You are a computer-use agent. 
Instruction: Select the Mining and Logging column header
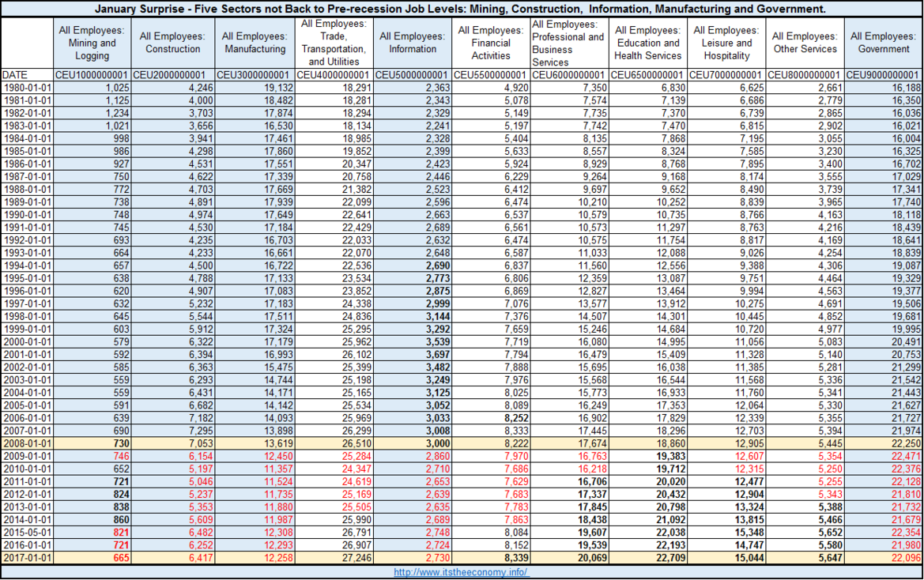[92, 43]
